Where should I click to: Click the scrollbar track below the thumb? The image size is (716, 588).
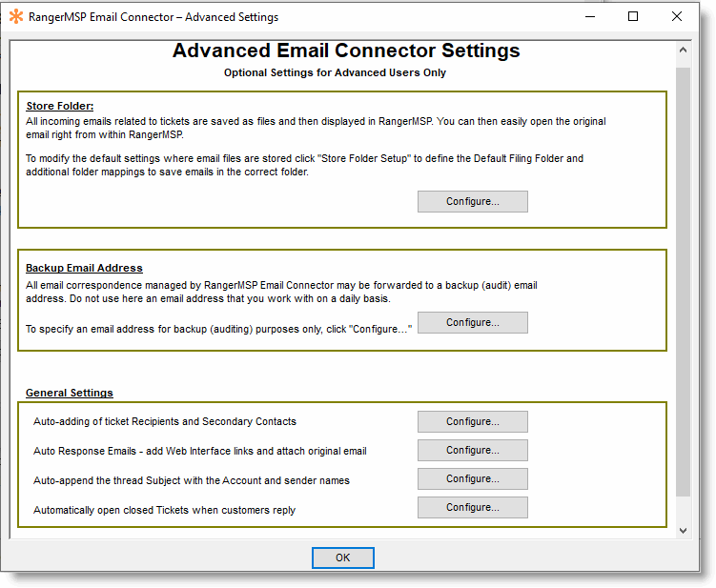pyautogui.click(x=683, y=508)
